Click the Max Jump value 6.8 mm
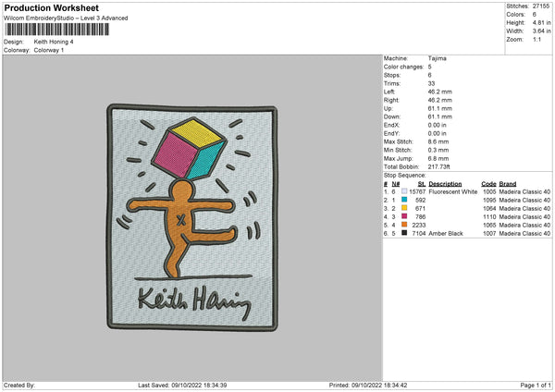The width and height of the screenshot is (555, 392). click(x=438, y=158)
